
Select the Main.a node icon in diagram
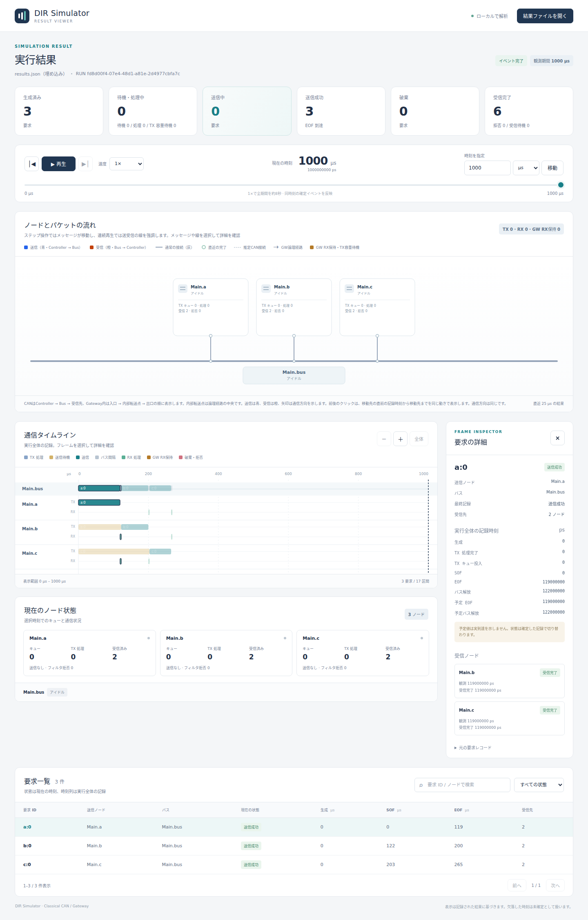(183, 288)
